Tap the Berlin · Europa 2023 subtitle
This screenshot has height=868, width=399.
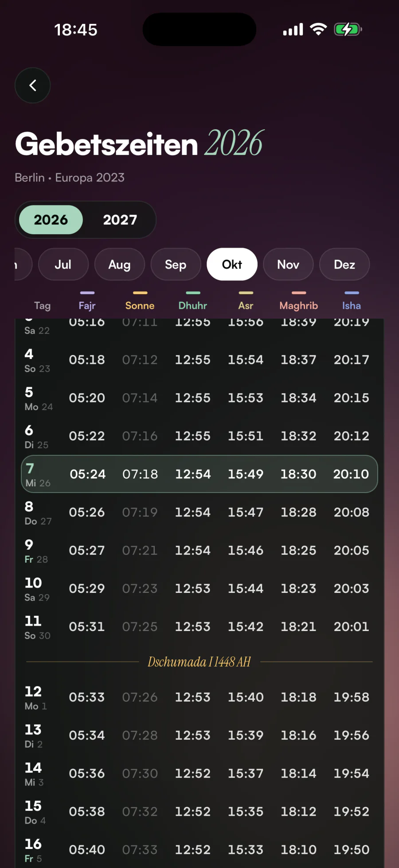pyautogui.click(x=70, y=178)
